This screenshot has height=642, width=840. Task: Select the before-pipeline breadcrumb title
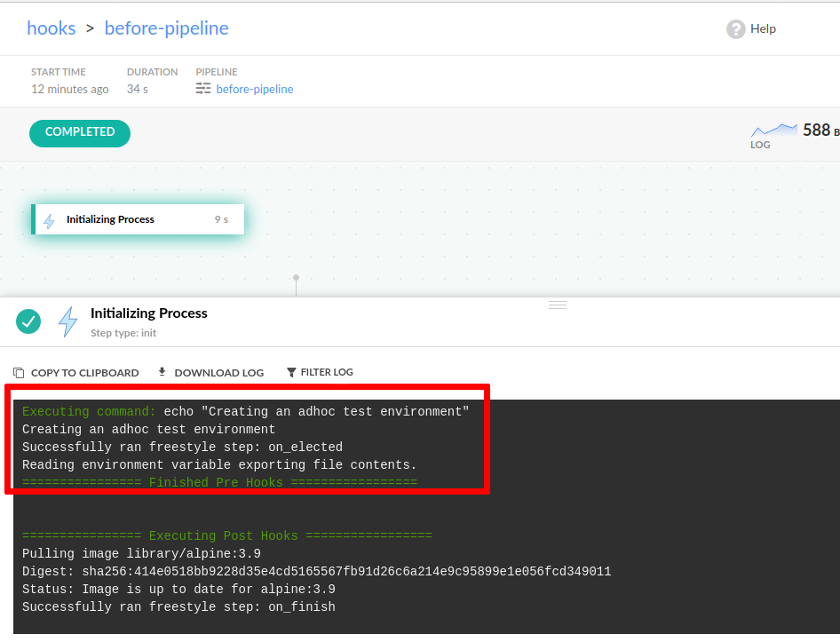pos(166,28)
